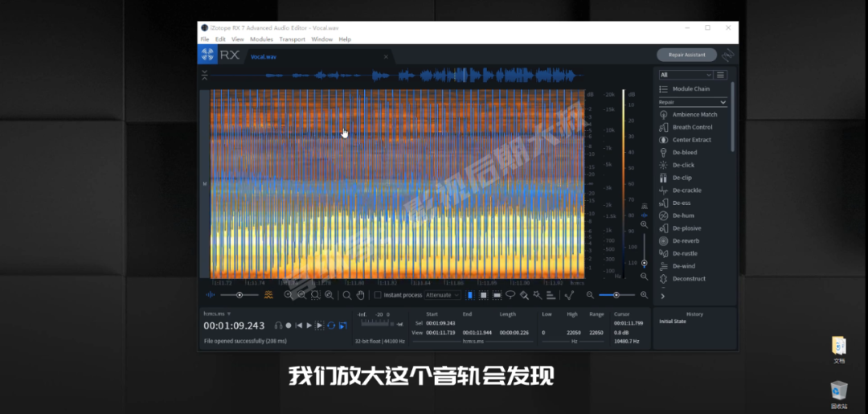Select the frequency selection tool

(x=497, y=295)
